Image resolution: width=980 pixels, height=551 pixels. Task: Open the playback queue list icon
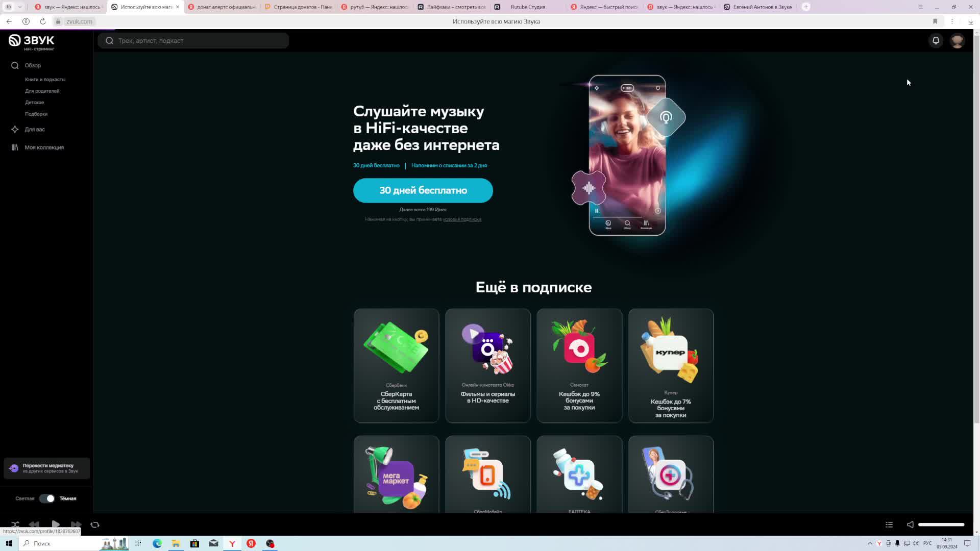pos(889,524)
